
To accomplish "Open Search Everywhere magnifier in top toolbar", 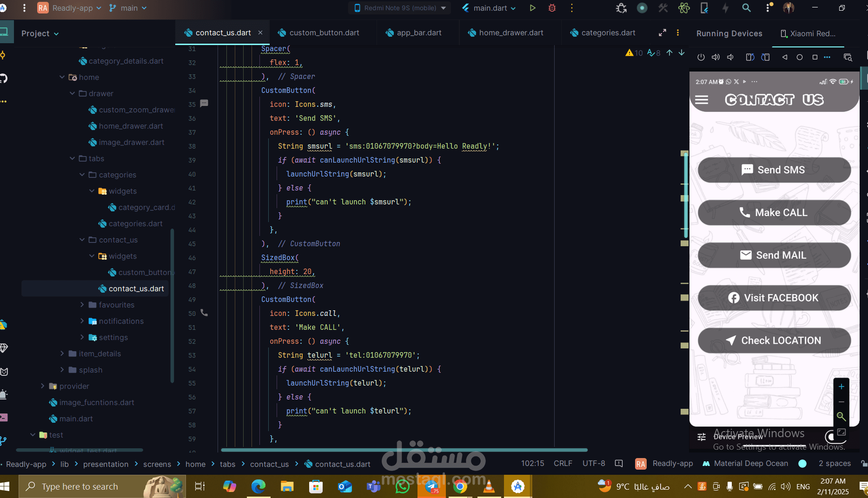I will pos(746,8).
